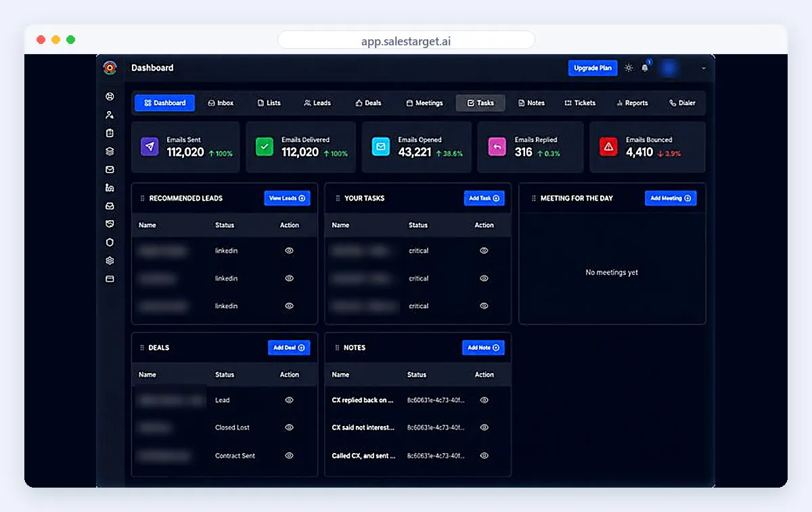This screenshot has height=512, width=812.
Task: Open the credit card billing icon in sidebar
Action: tap(110, 279)
